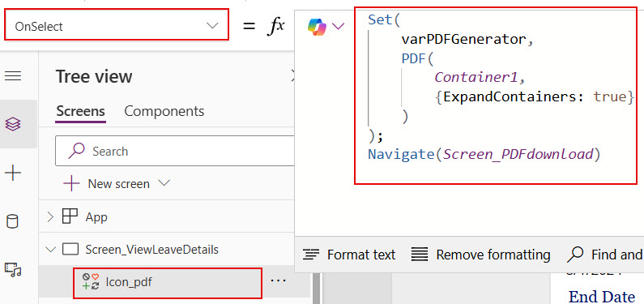Click the Find and replace button
Image resolution: width=644 pixels, height=304 pixels.
coord(604,255)
